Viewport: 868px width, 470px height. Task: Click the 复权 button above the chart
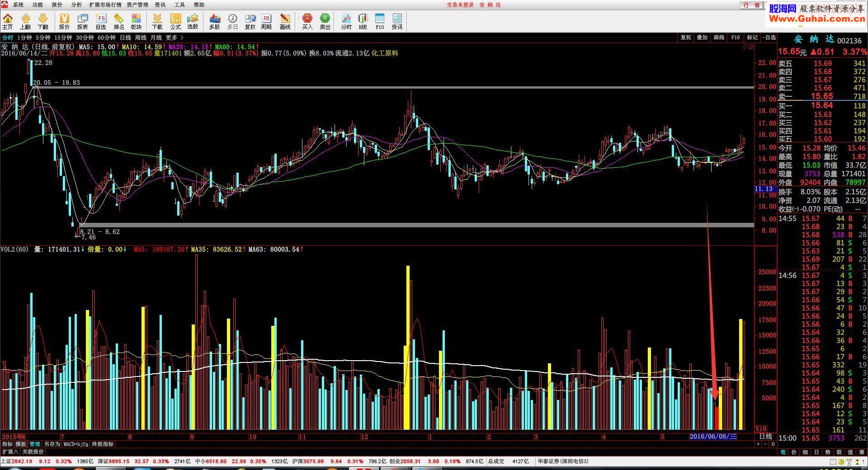[686, 38]
